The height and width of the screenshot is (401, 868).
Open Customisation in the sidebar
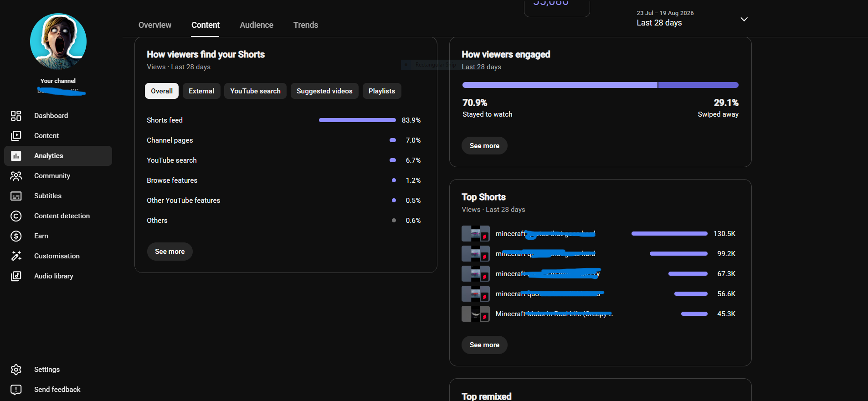click(57, 256)
